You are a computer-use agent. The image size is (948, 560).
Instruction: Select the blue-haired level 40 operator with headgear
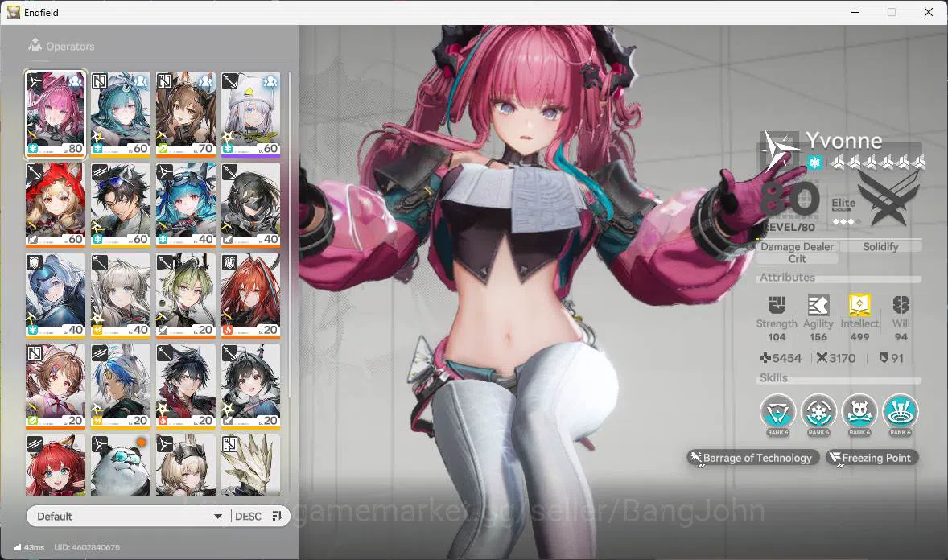coord(186,204)
